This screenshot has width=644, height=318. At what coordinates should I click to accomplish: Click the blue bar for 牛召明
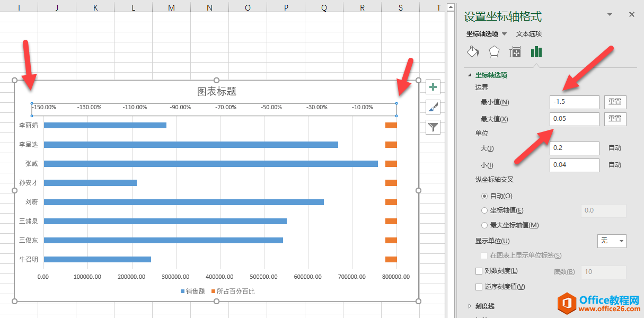click(98, 259)
